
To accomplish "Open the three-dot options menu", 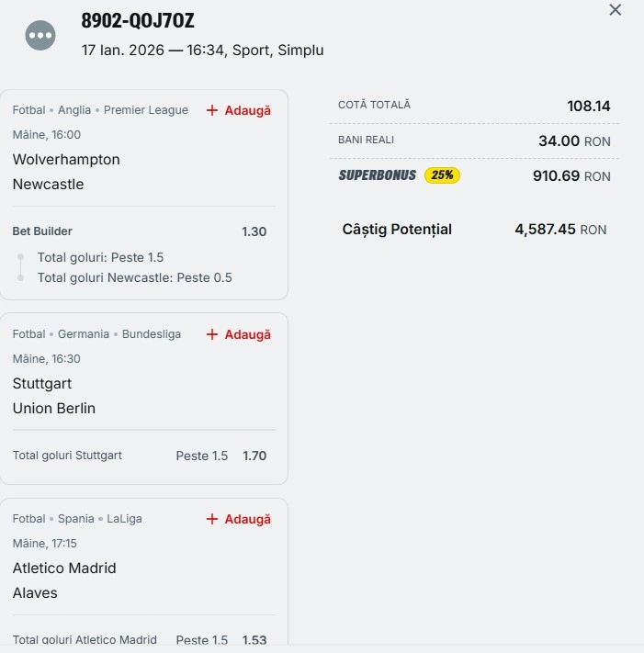I will [x=40, y=35].
